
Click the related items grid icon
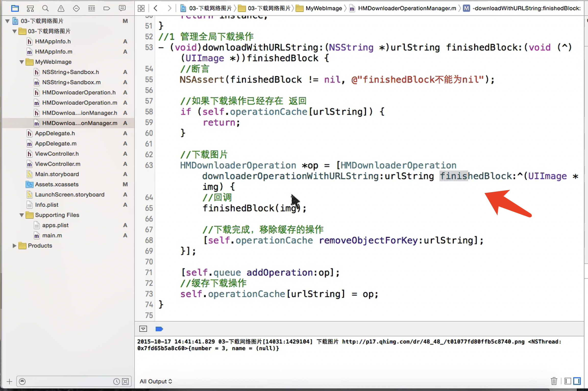(x=141, y=8)
